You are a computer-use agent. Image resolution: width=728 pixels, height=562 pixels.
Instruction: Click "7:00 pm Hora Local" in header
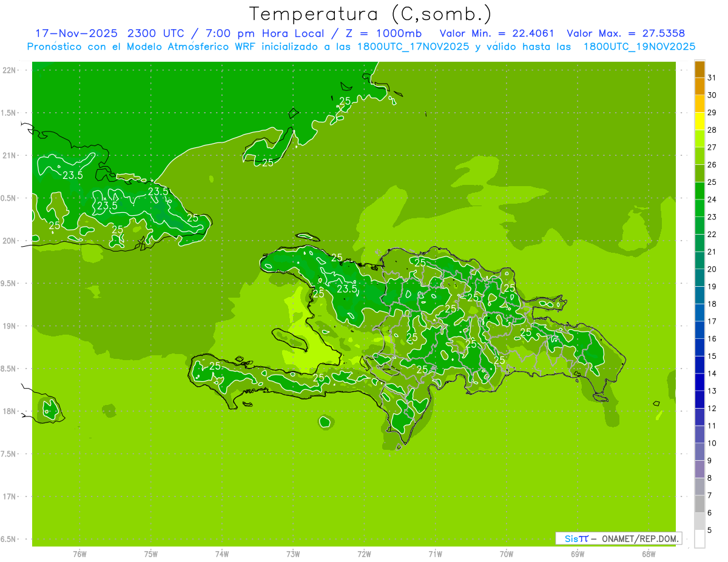(266, 33)
